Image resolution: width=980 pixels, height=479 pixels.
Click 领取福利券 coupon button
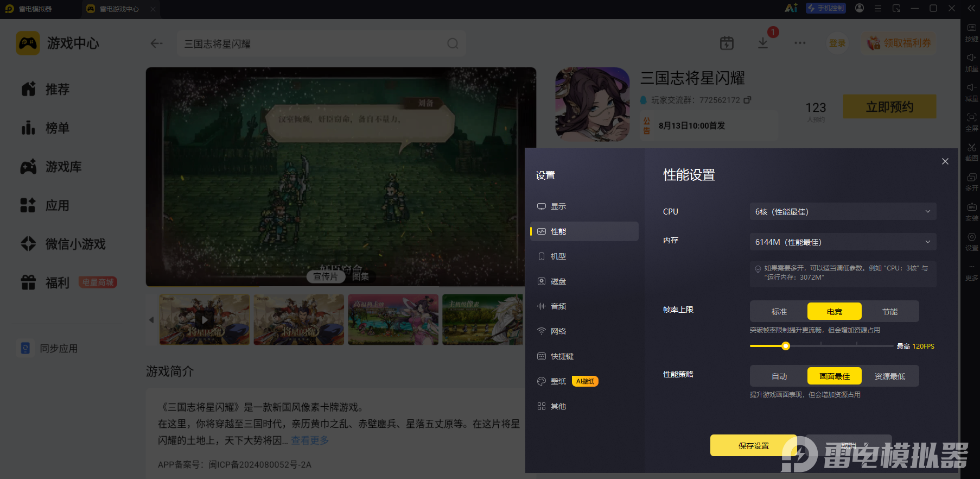[x=899, y=43]
